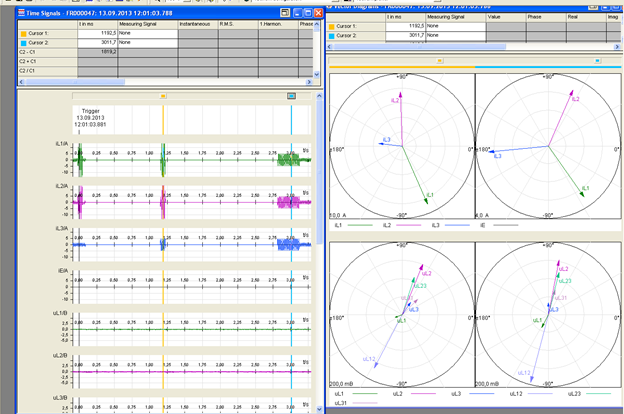
Task: Click the scroll-right arrow of the Time Signals table
Action: 309,82
